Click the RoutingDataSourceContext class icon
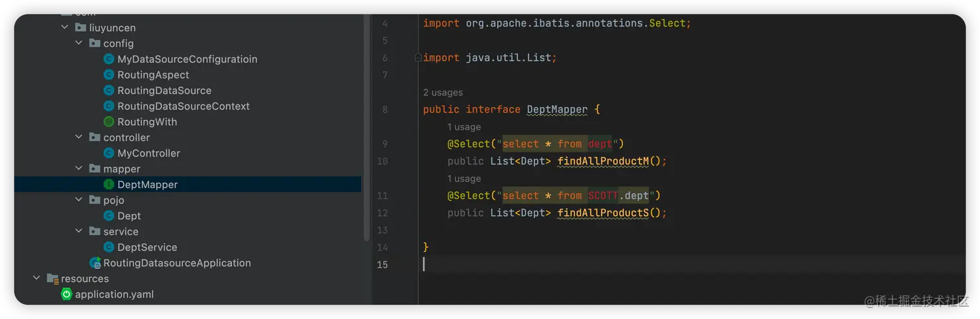This screenshot has width=980, height=319. [x=109, y=106]
